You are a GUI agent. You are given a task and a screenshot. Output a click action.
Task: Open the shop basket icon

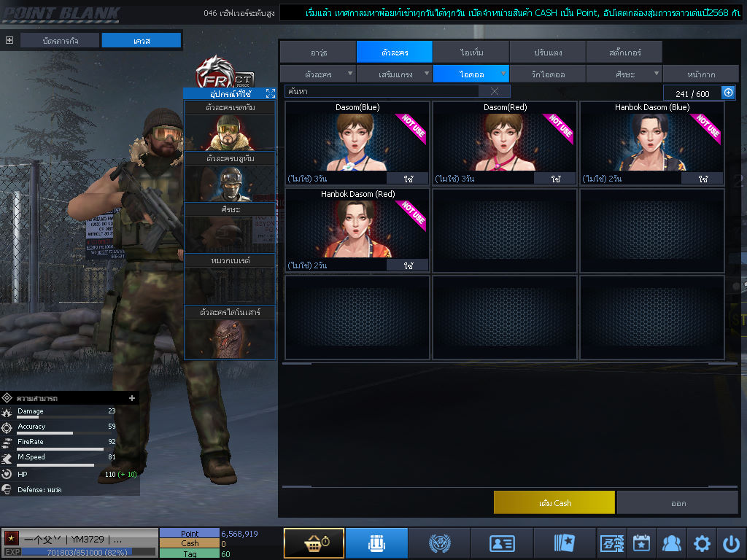[314, 543]
